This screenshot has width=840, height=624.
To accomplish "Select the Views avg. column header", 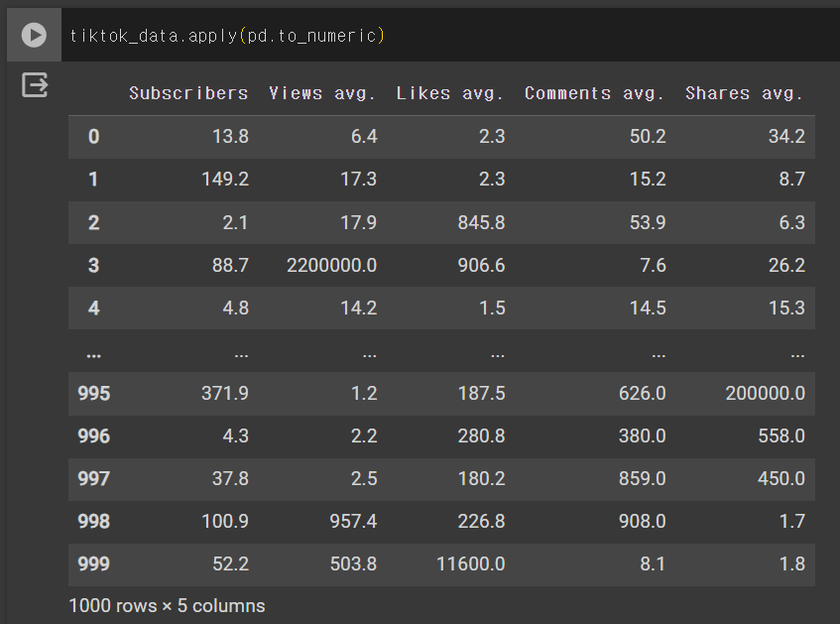I will click(x=322, y=93).
